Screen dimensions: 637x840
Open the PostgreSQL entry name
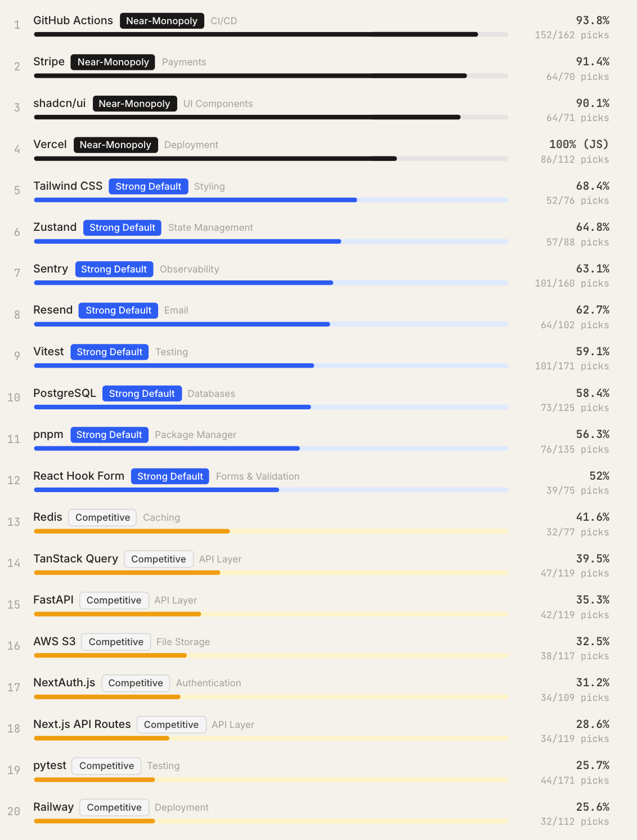click(x=65, y=394)
